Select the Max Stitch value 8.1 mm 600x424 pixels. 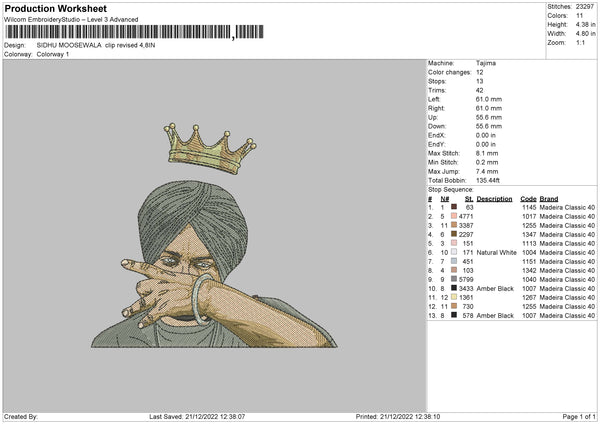(487, 153)
